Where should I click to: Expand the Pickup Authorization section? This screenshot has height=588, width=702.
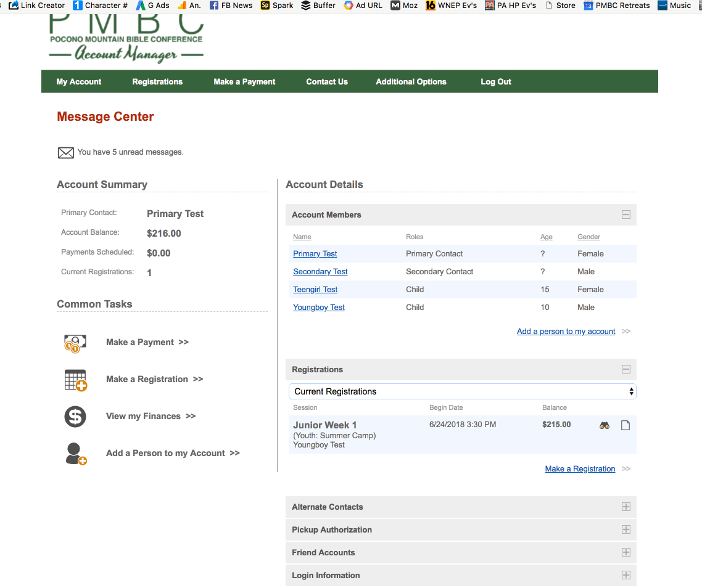(x=626, y=530)
